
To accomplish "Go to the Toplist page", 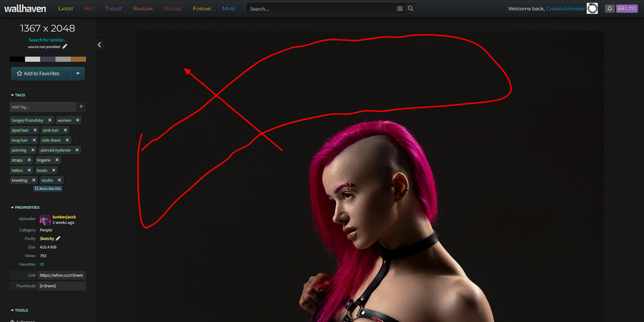I will (113, 9).
